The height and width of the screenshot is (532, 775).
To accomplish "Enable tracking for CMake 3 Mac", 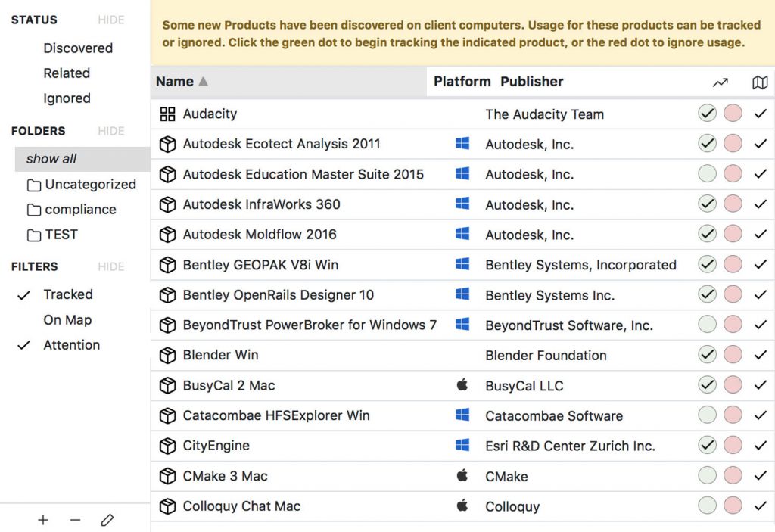I will point(707,476).
